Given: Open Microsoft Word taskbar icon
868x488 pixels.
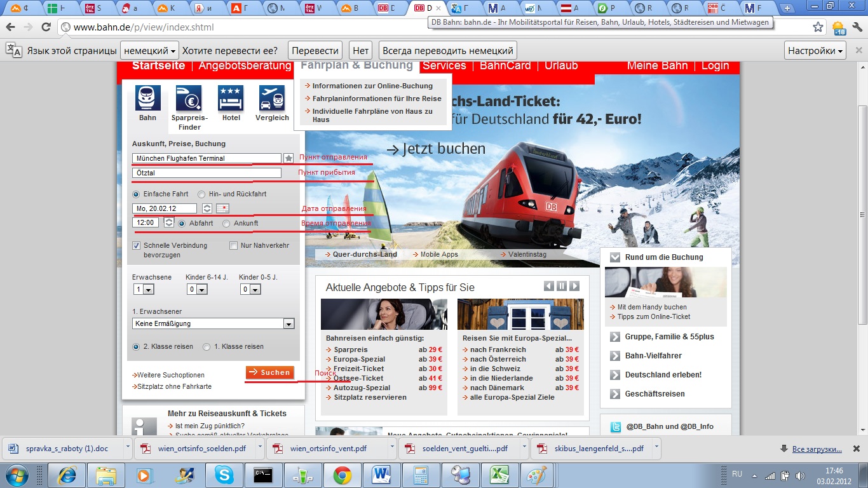Looking at the screenshot, I should 382,475.
